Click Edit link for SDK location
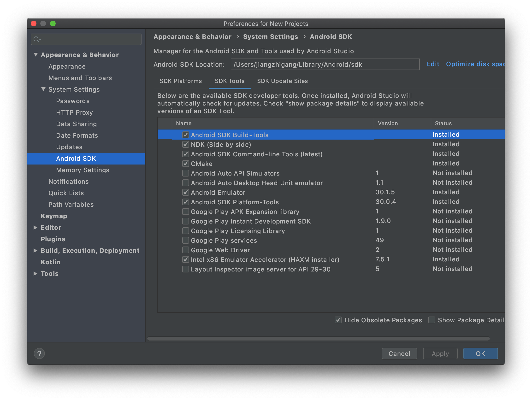The height and width of the screenshot is (400, 532). 433,64
